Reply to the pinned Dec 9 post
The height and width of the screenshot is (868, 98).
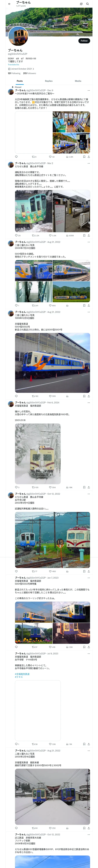[x=16, y=156]
